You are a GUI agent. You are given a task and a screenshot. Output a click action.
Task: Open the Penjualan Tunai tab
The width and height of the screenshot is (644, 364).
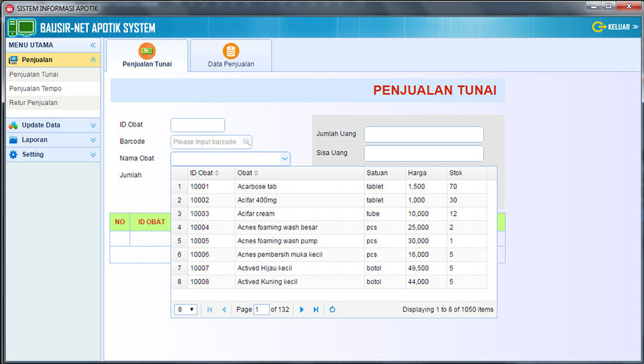coord(147,56)
